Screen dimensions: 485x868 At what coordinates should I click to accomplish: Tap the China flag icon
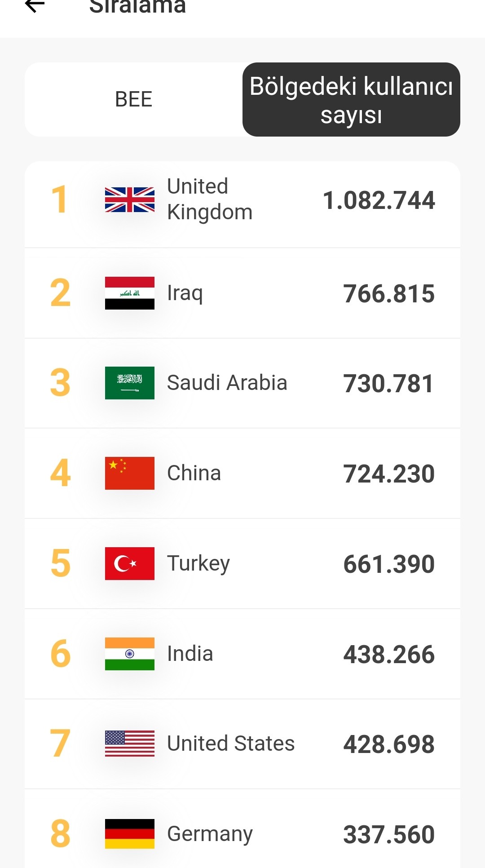pos(130,473)
